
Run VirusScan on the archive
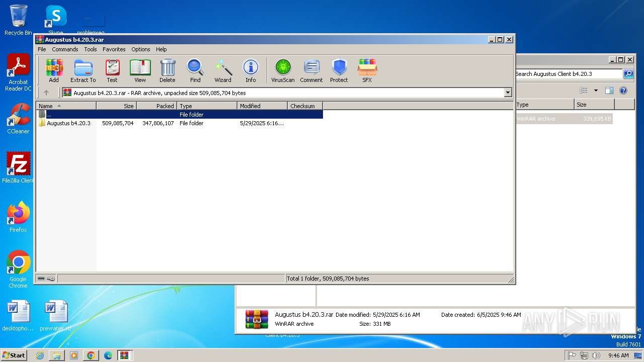click(283, 70)
